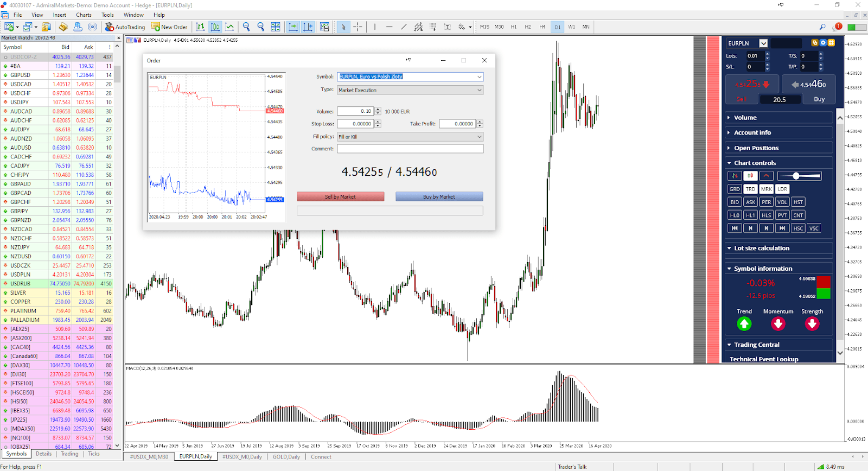Select bar chart mode in toolbar
The height and width of the screenshot is (471, 868).
coord(200,27)
